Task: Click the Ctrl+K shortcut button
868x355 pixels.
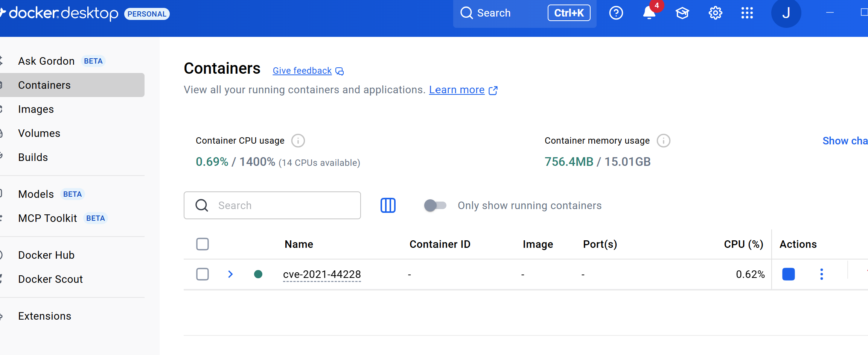Action: coord(569,13)
